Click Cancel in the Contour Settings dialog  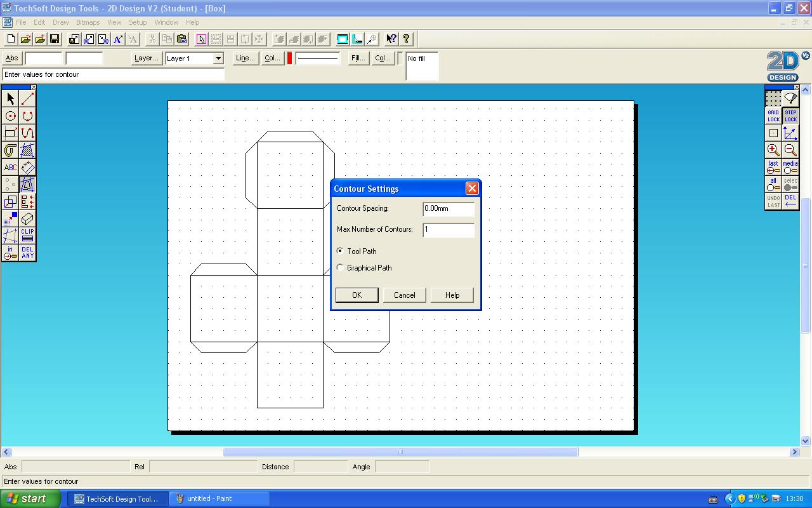404,295
